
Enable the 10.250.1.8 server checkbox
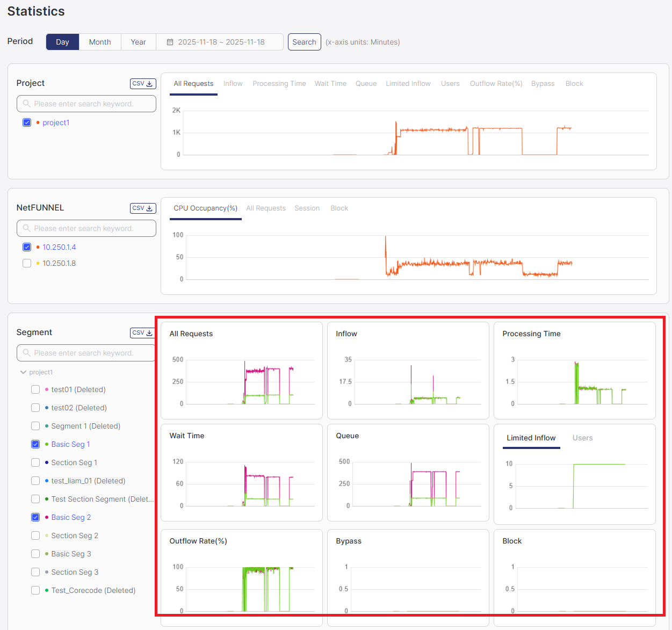27,263
